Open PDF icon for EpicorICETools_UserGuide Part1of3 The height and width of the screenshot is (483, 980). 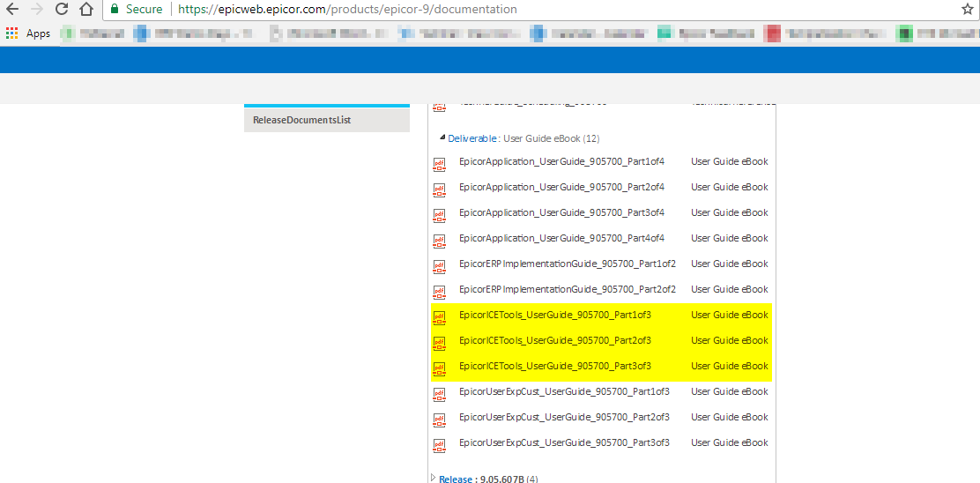[x=440, y=317]
